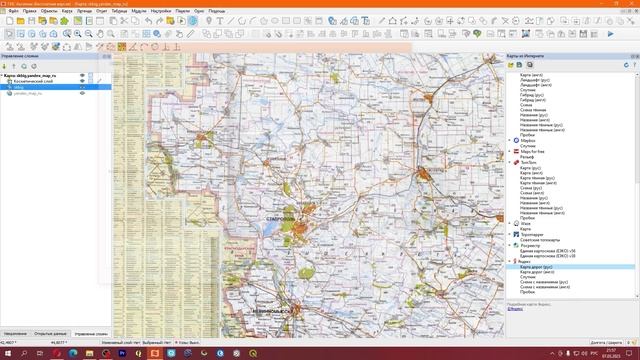Viewport: 640px width, 360px height.
Task: Click the green speech bubble icon
Action: pyautogui.click(x=477, y=34)
